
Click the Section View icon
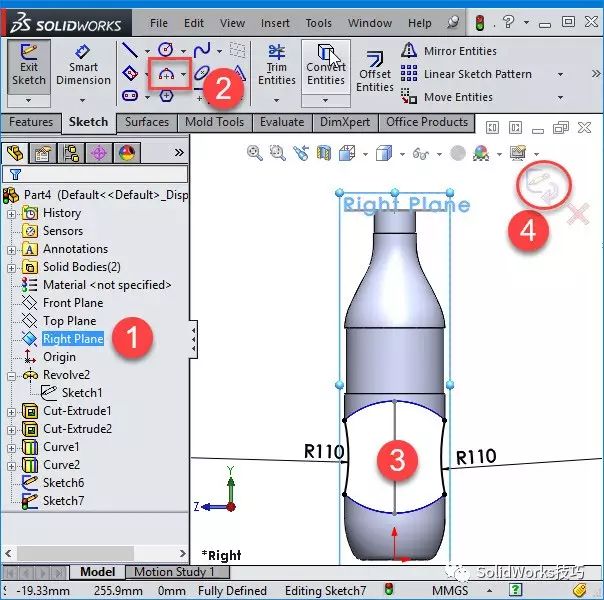(324, 153)
